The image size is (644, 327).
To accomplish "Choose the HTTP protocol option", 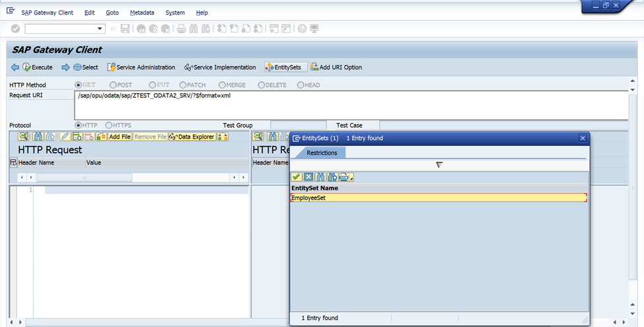I will 78,126.
